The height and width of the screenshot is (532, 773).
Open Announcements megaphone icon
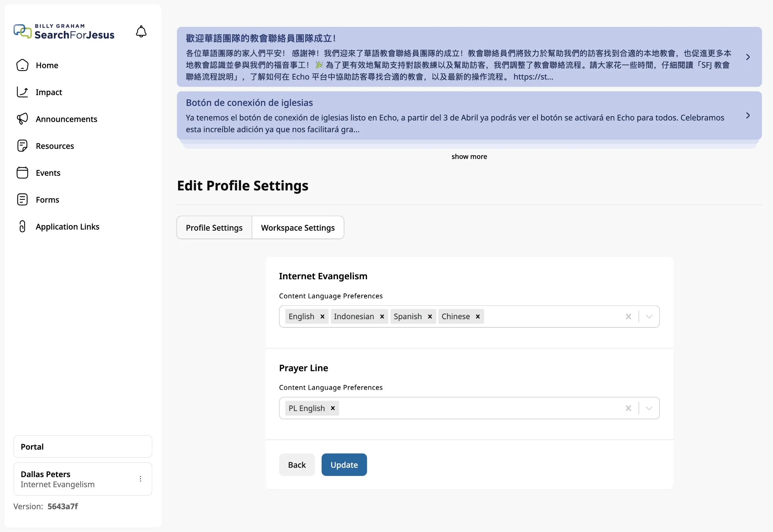[22, 119]
